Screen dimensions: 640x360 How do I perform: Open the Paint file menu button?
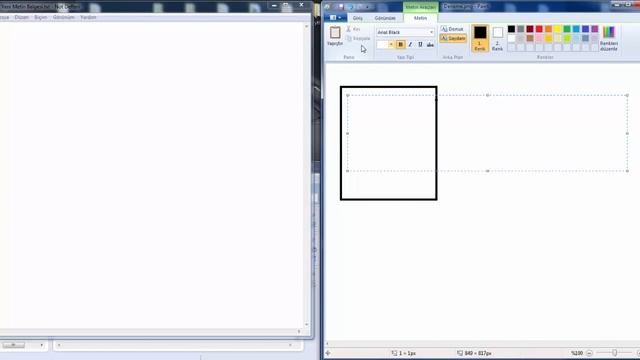pos(336,18)
